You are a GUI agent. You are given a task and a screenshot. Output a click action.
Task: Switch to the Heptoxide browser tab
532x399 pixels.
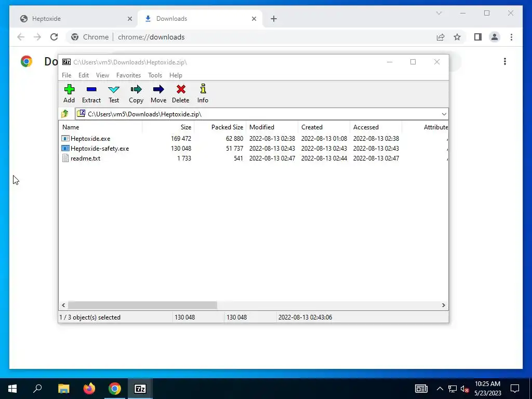(75, 19)
